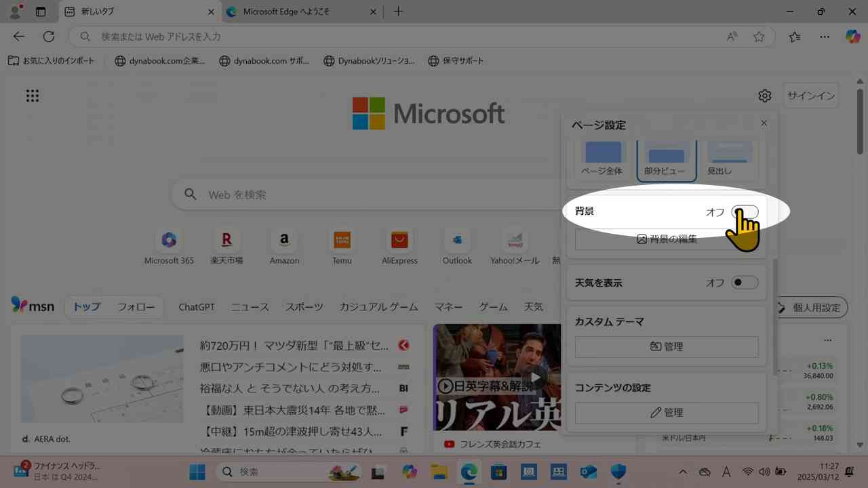Open the page settings gear icon
Screen dimensions: 868x488
(765, 96)
